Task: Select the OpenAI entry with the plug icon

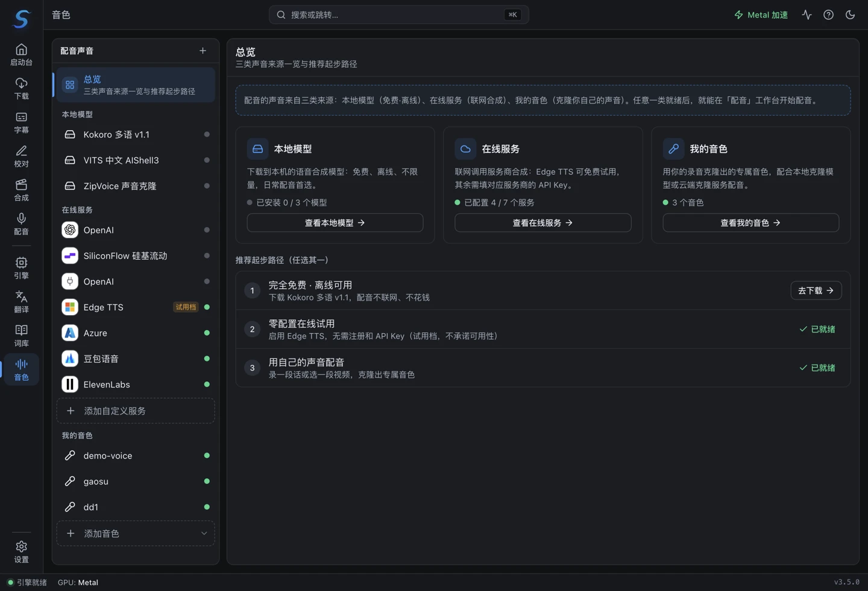Action: point(136,281)
